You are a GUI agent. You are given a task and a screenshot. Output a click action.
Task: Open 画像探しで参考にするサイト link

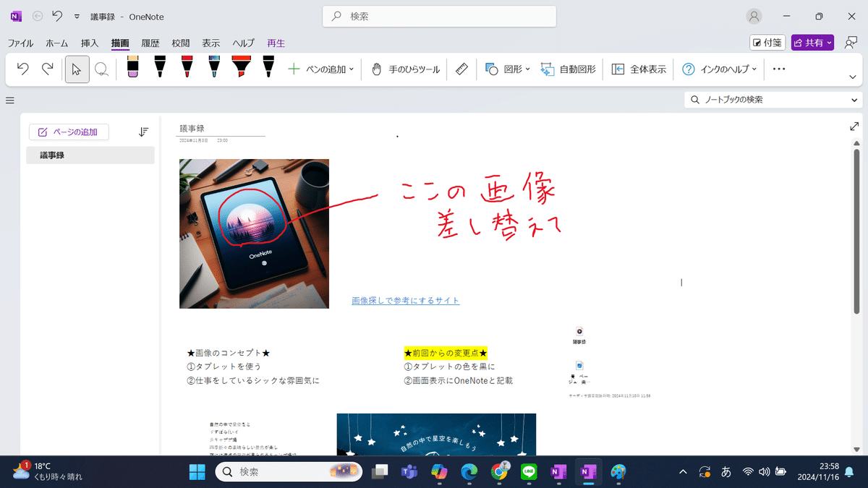[x=405, y=300]
